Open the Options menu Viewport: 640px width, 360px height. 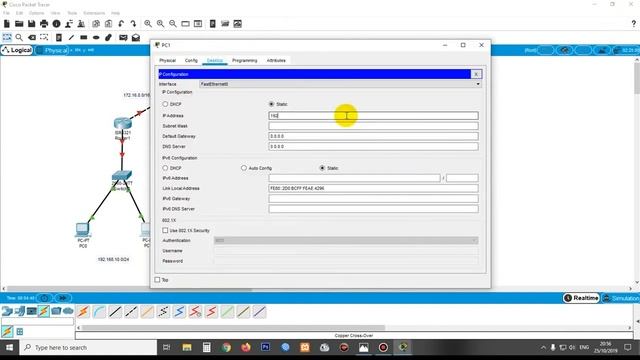tap(36, 13)
